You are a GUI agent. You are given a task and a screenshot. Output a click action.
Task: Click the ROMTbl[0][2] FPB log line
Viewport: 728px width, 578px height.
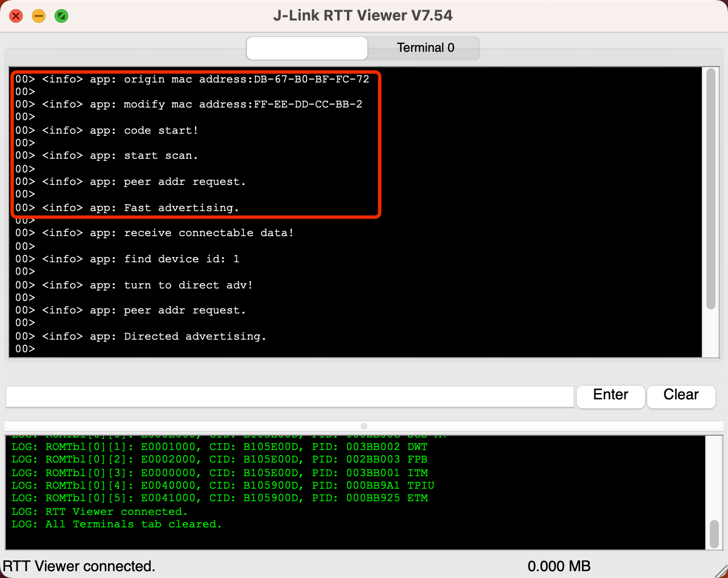point(220,460)
